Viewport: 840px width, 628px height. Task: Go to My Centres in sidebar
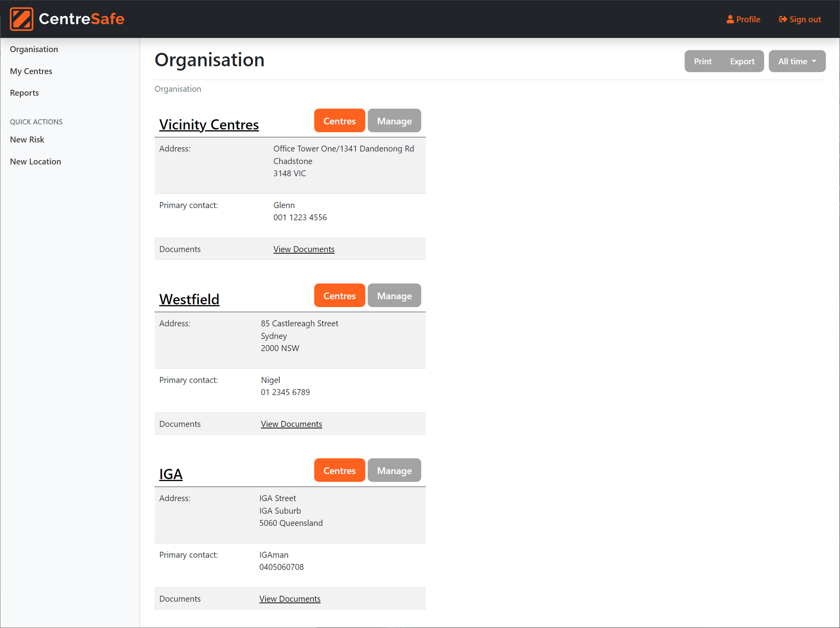pos(31,71)
